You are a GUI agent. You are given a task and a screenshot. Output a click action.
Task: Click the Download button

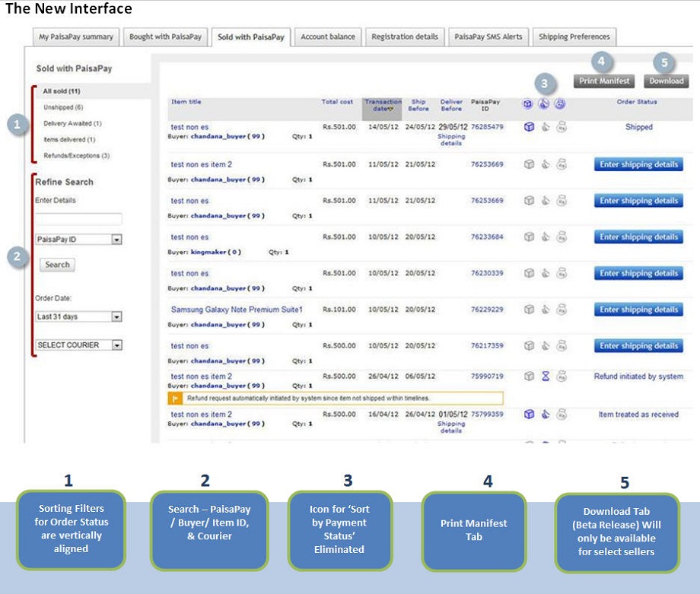pos(666,81)
